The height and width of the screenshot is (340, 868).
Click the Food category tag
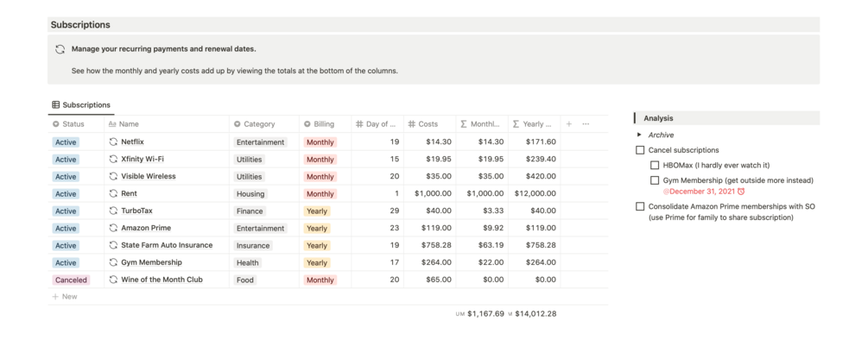point(244,280)
